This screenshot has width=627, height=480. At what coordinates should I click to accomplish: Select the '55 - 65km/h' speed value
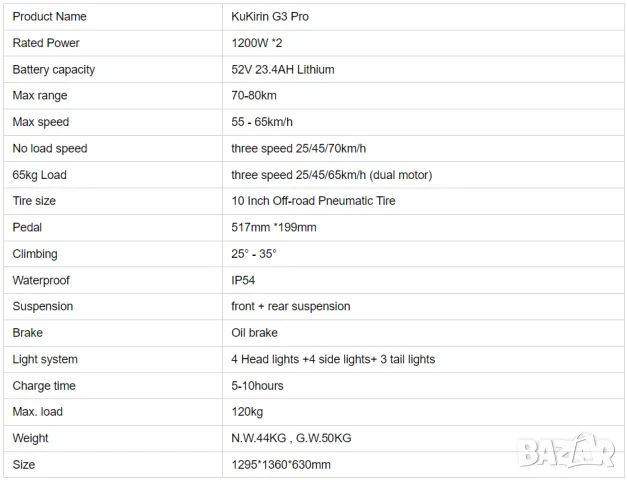point(264,122)
